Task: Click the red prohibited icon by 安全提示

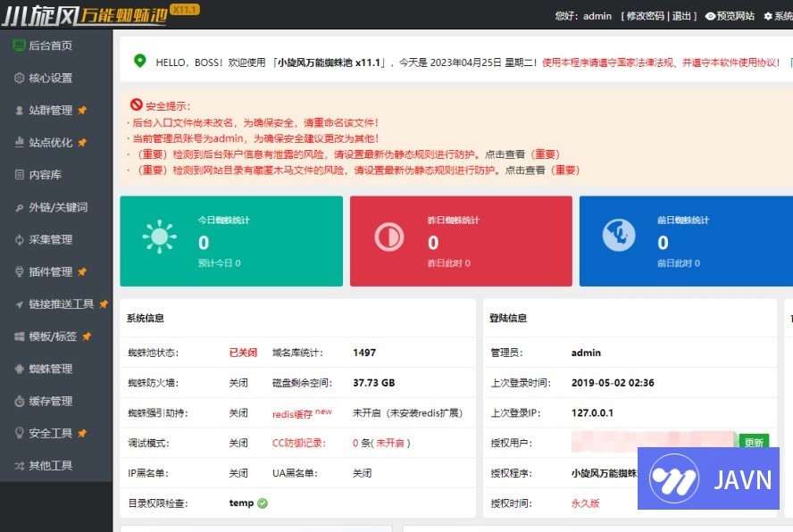Action: 136,104
